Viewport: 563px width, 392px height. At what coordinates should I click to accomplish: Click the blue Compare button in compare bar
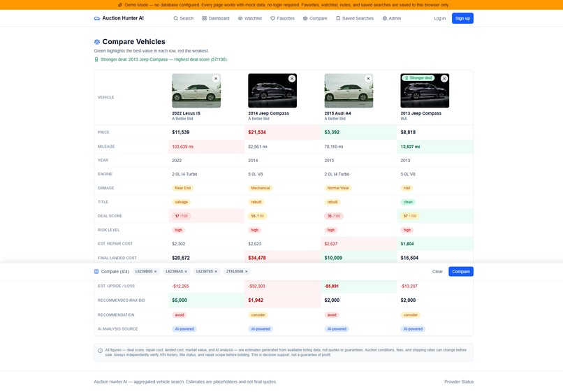461,272
